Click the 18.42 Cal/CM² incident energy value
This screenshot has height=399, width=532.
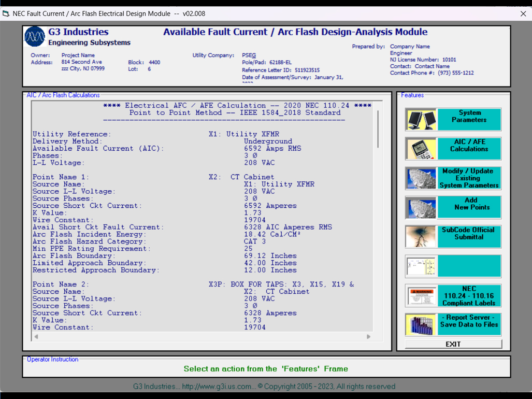[x=272, y=234]
